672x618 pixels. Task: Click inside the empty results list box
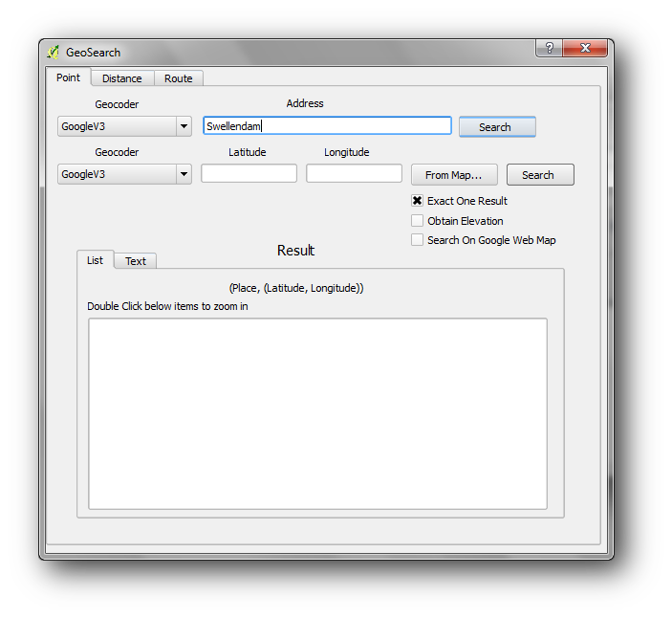click(x=317, y=414)
